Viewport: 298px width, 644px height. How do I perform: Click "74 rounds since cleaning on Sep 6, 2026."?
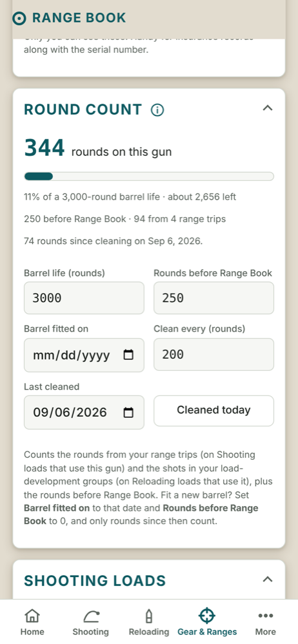113,241
